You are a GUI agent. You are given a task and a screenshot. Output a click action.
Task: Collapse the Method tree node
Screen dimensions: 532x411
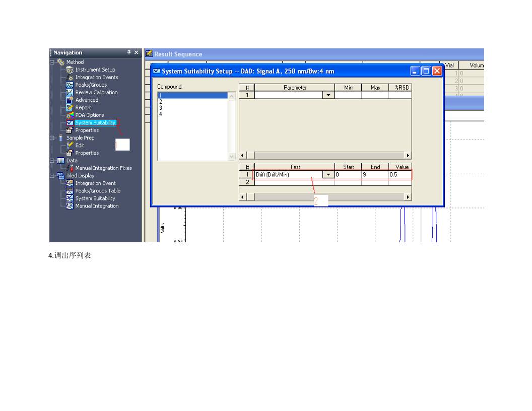pyautogui.click(x=52, y=62)
